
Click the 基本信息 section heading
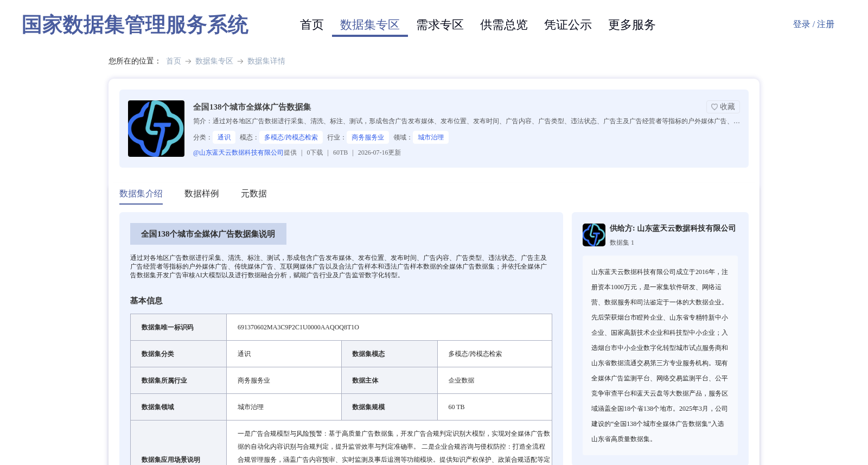pos(146,301)
